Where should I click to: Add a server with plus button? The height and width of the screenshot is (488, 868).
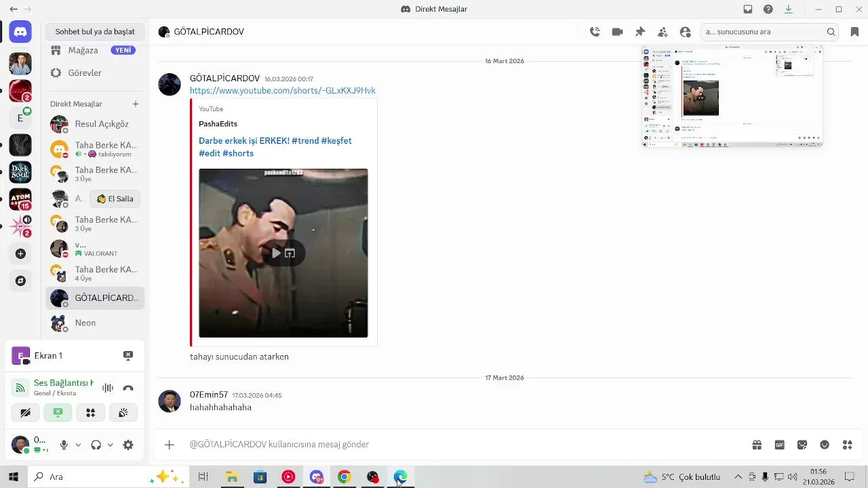click(x=20, y=253)
